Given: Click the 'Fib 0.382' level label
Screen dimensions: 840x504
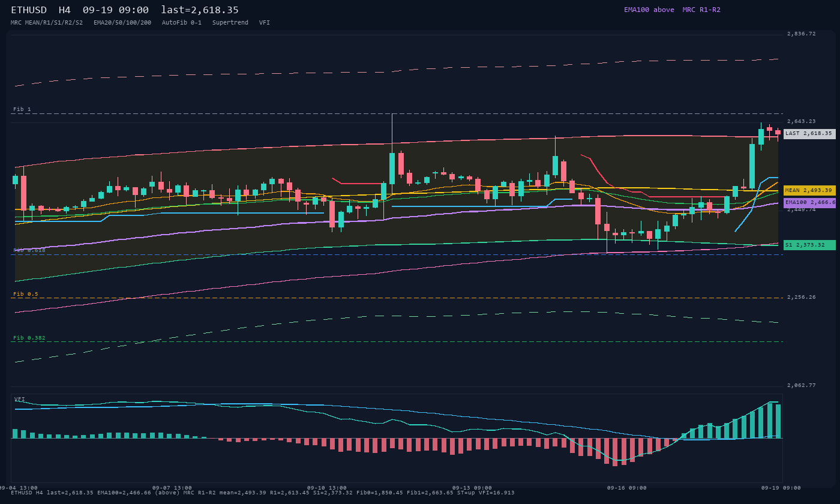Looking at the screenshot, I should (29, 338).
